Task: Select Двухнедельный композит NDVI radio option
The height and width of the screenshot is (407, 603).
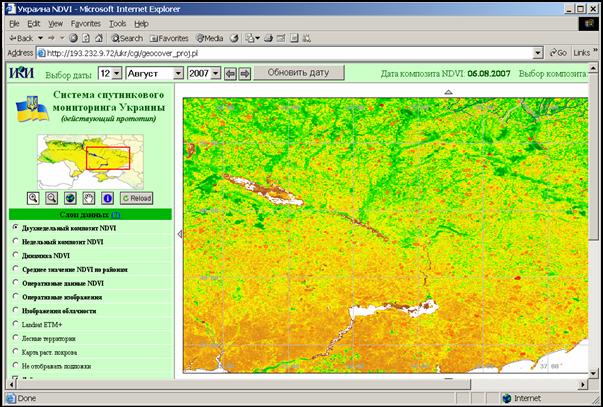Action: coord(15,228)
